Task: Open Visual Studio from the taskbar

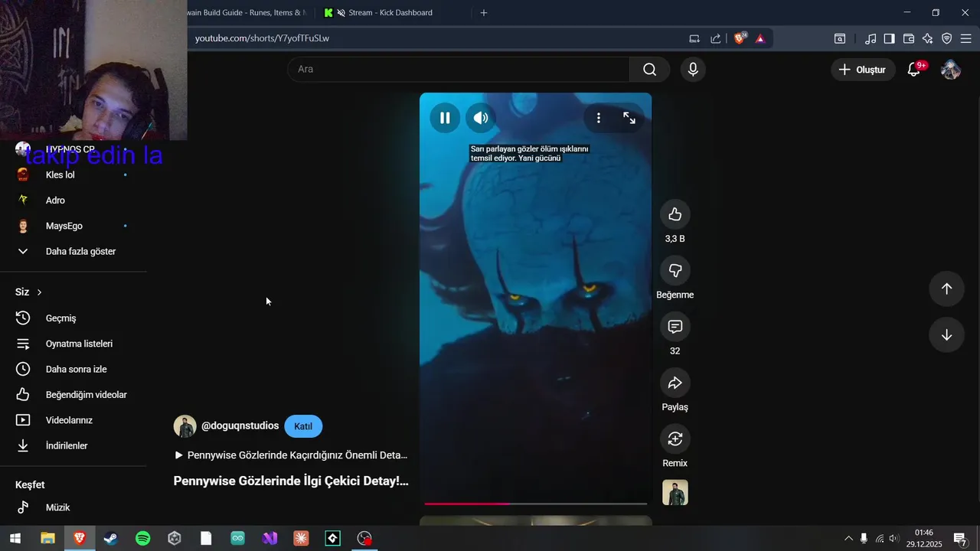Action: click(269, 539)
